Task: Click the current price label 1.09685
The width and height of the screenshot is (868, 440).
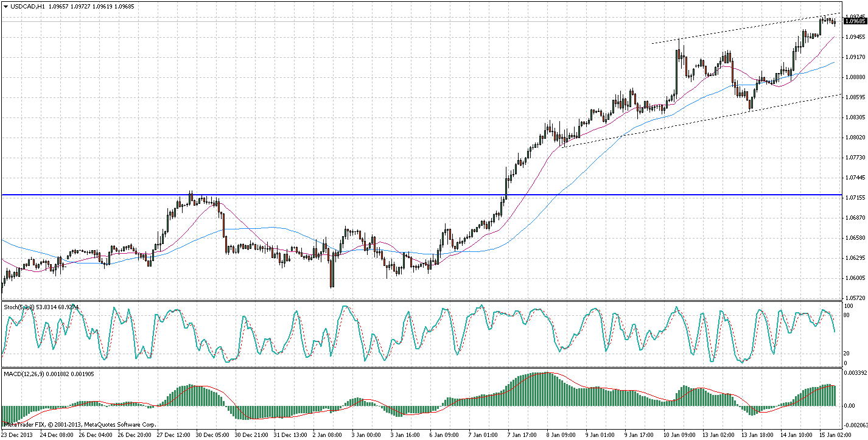Action: (x=855, y=21)
